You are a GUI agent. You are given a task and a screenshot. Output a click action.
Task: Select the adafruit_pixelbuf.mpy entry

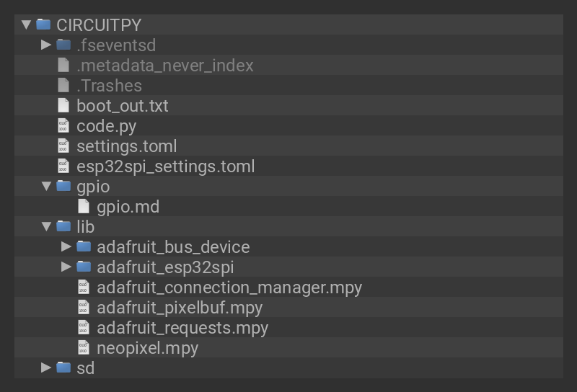pos(179,308)
